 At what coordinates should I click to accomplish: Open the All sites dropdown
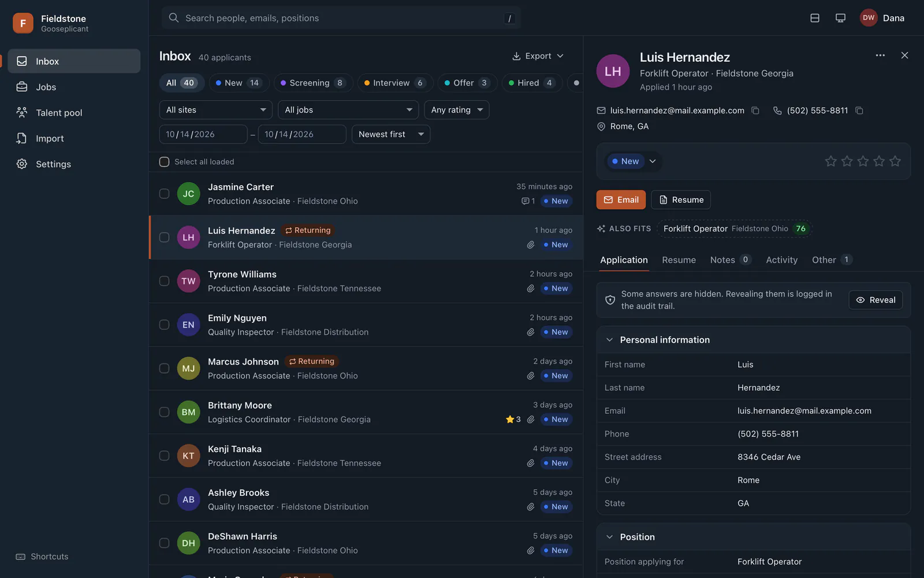[x=215, y=110]
